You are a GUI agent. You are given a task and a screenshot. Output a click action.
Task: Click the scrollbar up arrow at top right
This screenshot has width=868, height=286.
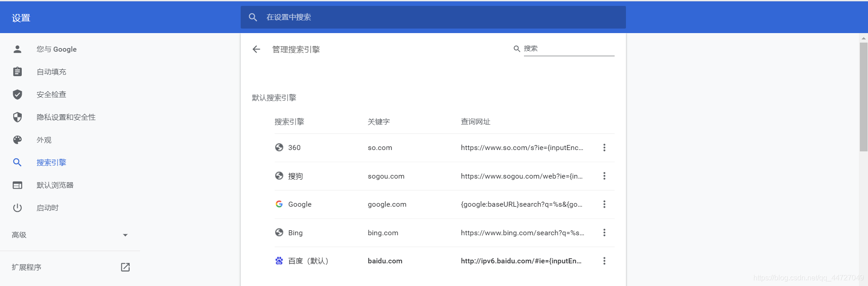tap(863, 39)
